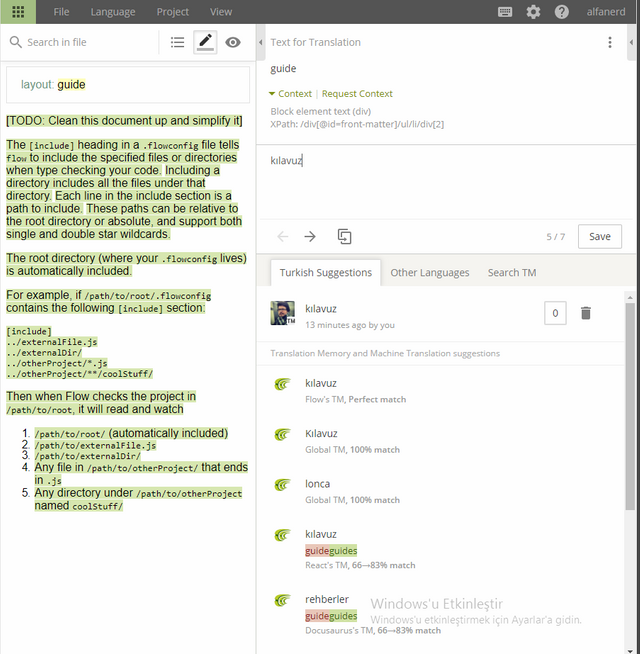The height and width of the screenshot is (654, 640).
Task: Collapse the right side panel arrow
Action: click(x=631, y=42)
